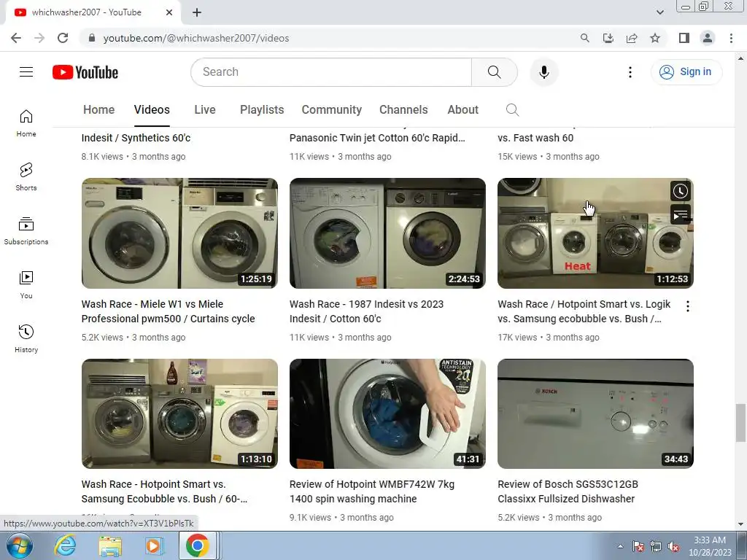Go back in the browser
Viewport: 747px width, 560px height.
16,38
